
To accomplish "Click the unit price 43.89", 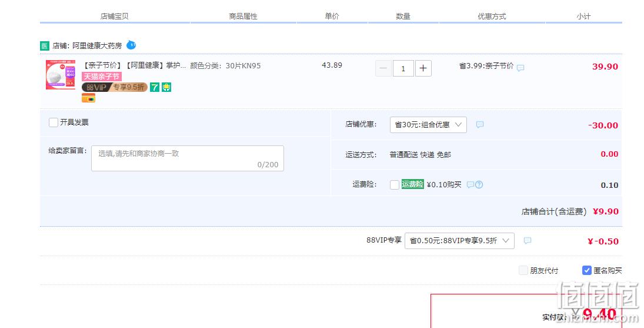I will [x=332, y=65].
